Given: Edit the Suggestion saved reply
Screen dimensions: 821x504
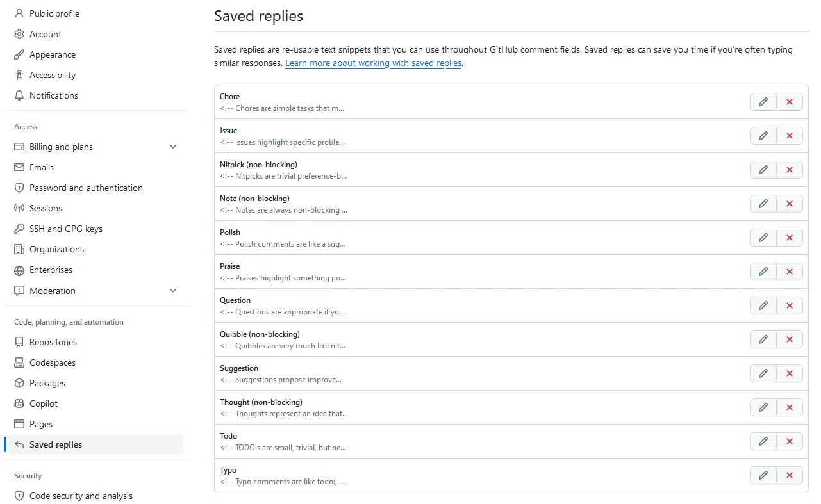Looking at the screenshot, I should click(763, 373).
